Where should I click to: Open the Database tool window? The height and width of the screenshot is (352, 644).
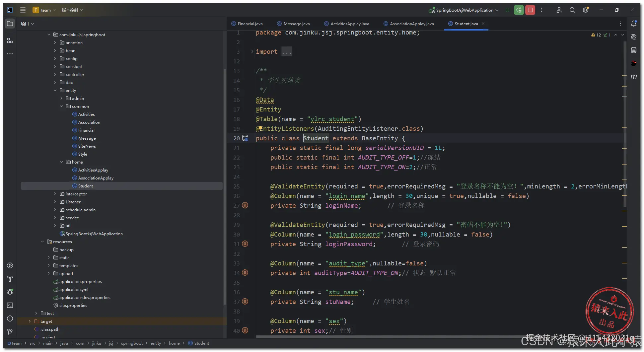click(634, 50)
